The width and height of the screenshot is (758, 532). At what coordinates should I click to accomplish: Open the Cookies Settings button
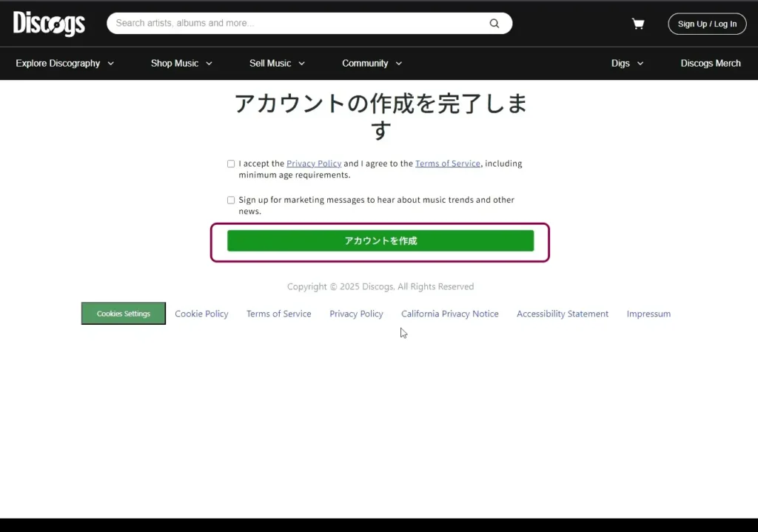124,314
